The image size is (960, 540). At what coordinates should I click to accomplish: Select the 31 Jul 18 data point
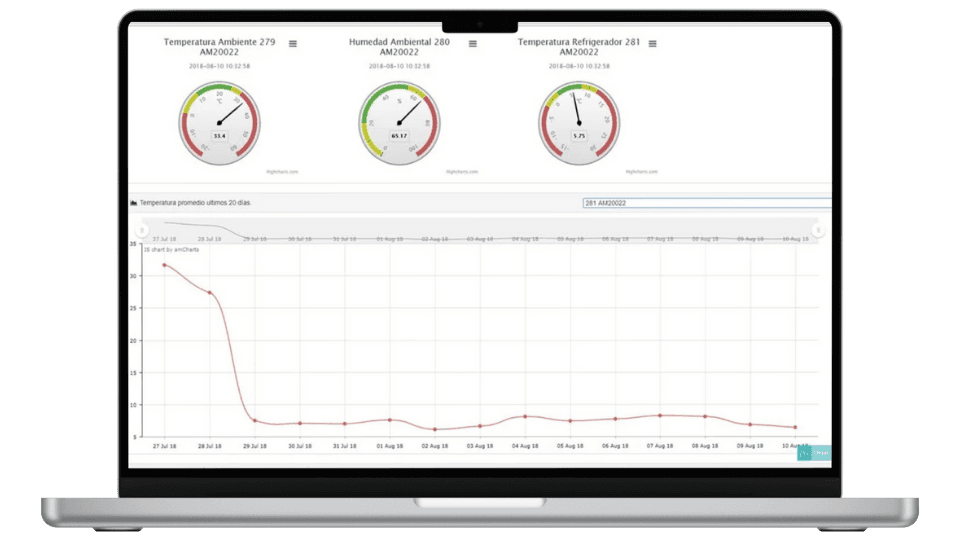click(x=345, y=424)
